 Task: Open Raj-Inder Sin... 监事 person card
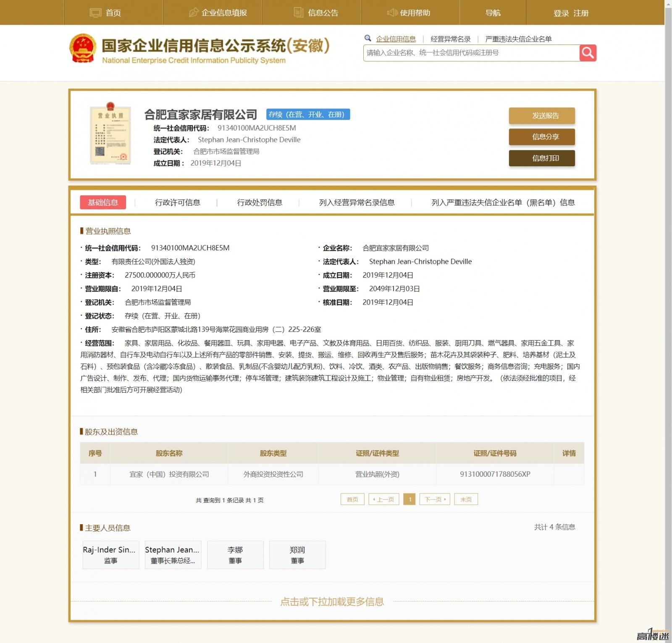[111, 555]
